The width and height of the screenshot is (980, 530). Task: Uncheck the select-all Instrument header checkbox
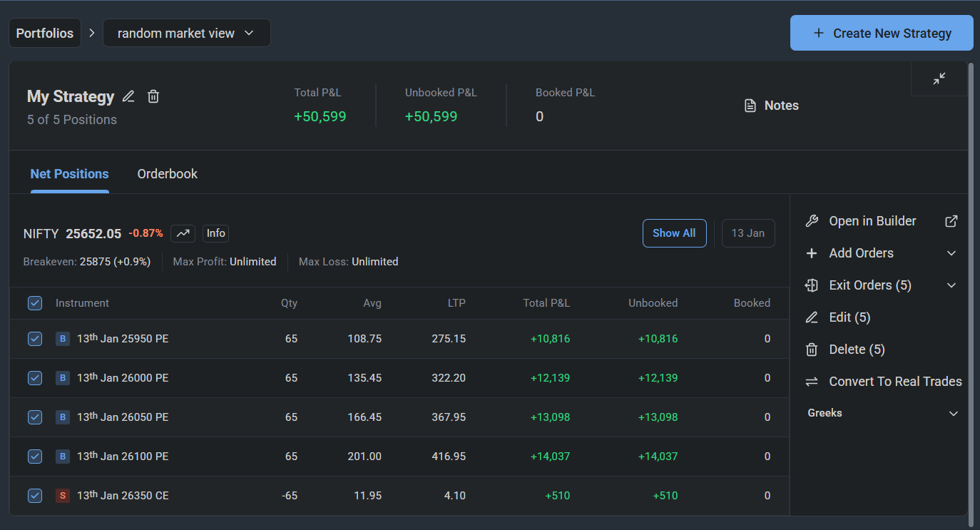pyautogui.click(x=35, y=303)
